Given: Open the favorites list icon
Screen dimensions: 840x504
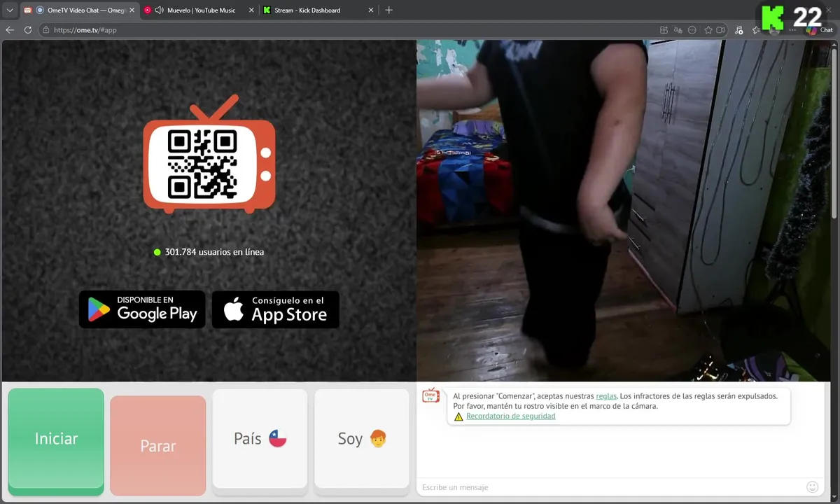Looking at the screenshot, I should pyautogui.click(x=756, y=30).
